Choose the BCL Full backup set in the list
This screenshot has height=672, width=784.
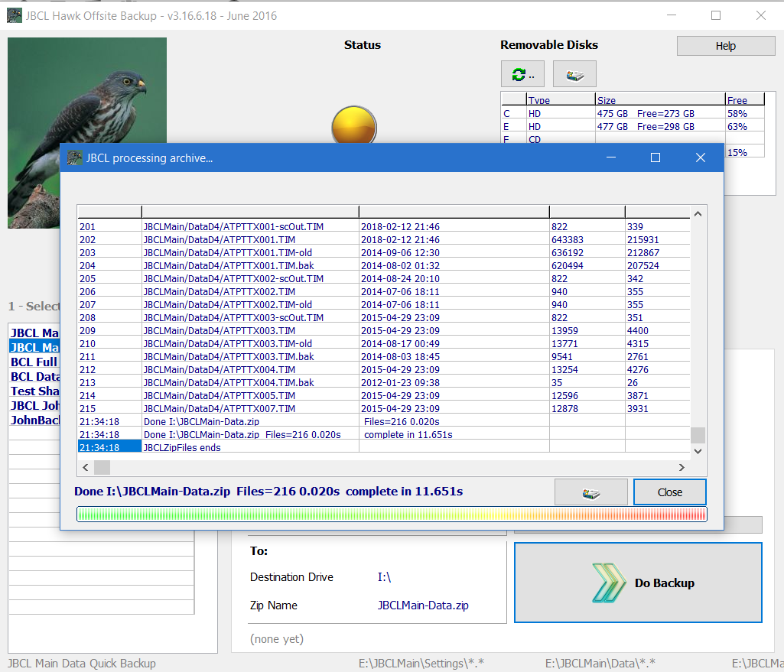pos(34,362)
